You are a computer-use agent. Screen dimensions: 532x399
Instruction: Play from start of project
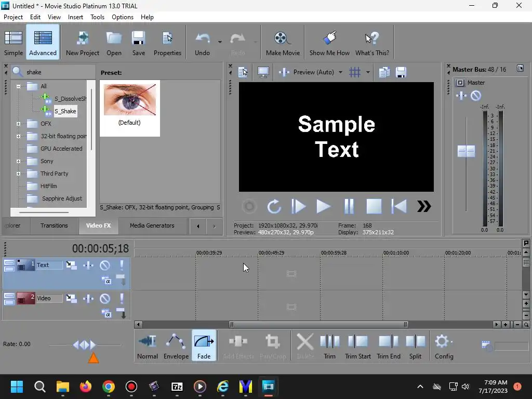click(298, 206)
